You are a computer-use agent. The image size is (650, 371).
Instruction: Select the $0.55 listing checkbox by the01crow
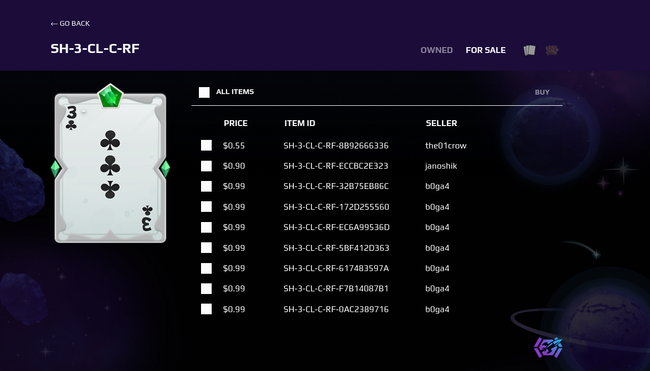[206, 145]
